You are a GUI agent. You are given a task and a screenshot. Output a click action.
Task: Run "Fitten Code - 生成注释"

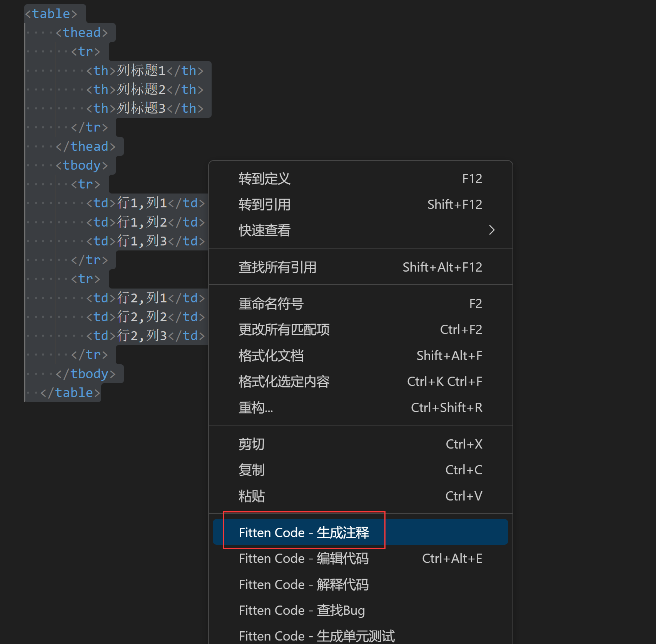(x=304, y=532)
